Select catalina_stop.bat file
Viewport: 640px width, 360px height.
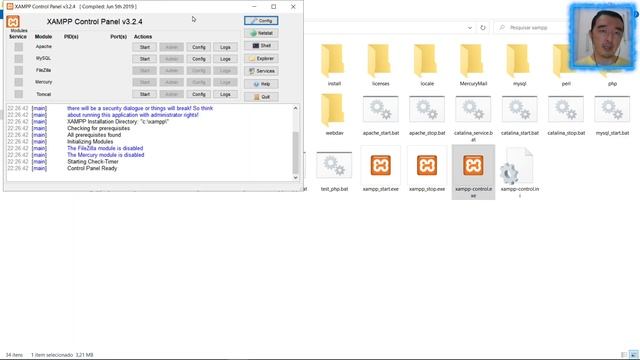coord(566,116)
